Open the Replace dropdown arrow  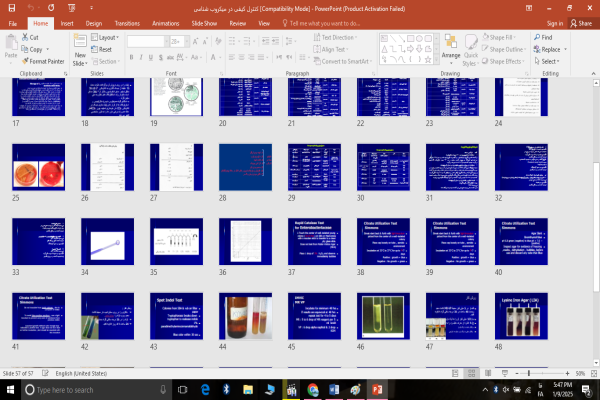[x=567, y=48]
